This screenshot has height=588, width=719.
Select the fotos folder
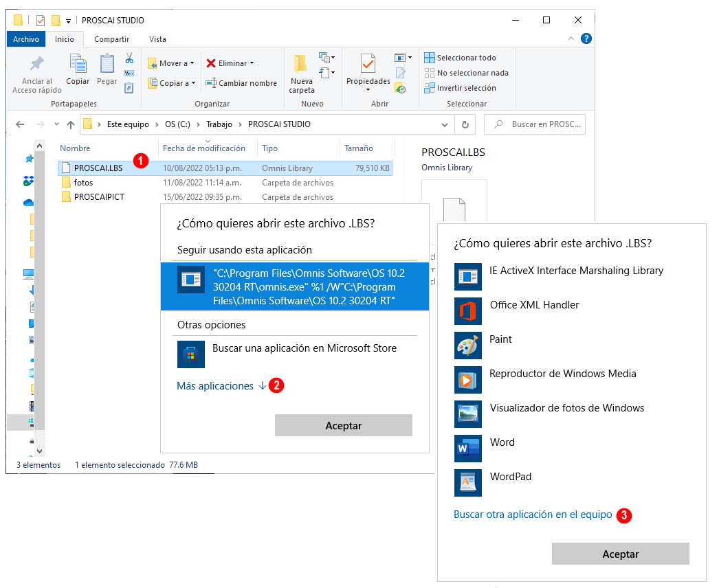[x=83, y=183]
